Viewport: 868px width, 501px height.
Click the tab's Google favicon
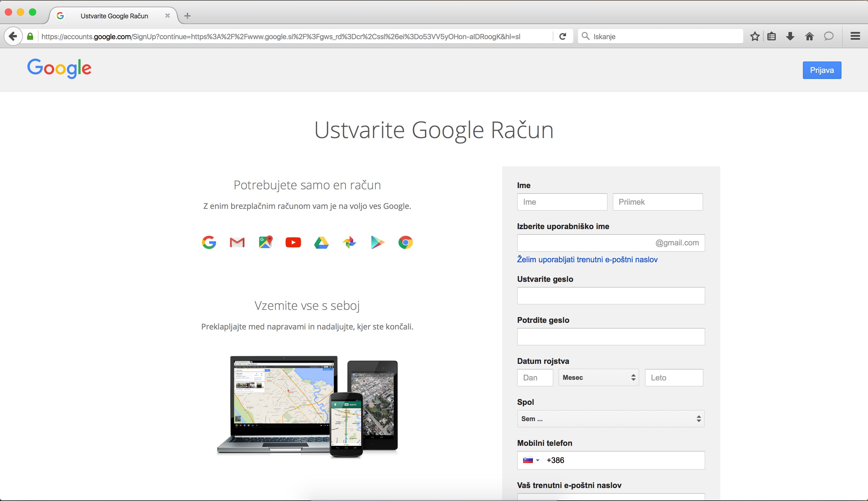click(60, 15)
